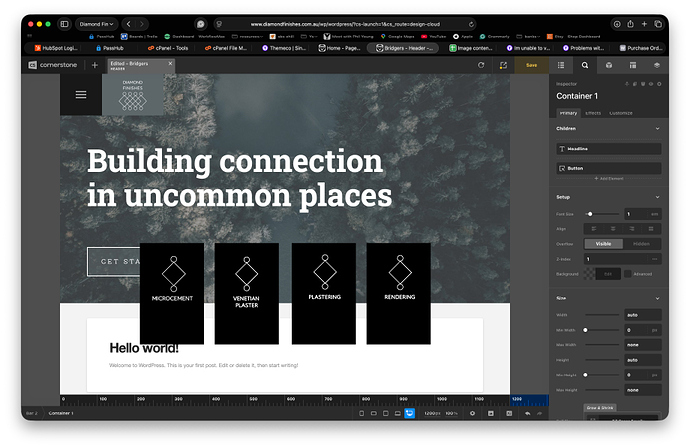Open the Templates layout panel icon

pyautogui.click(x=634, y=65)
